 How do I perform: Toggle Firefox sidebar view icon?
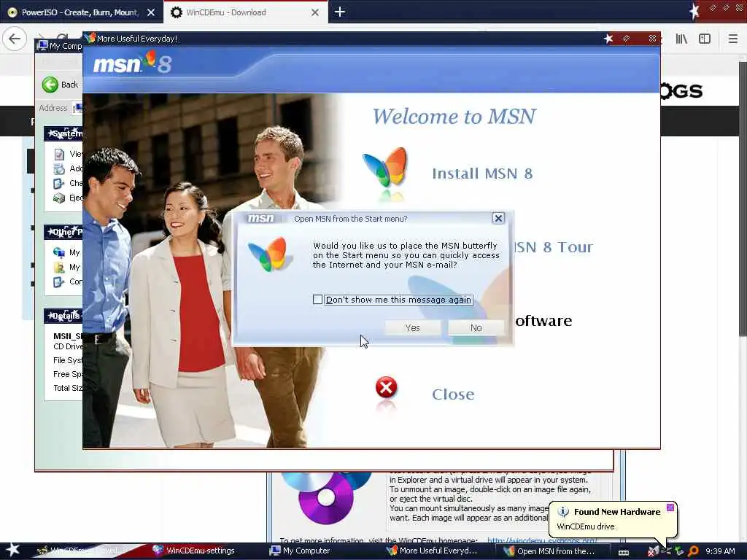point(705,39)
